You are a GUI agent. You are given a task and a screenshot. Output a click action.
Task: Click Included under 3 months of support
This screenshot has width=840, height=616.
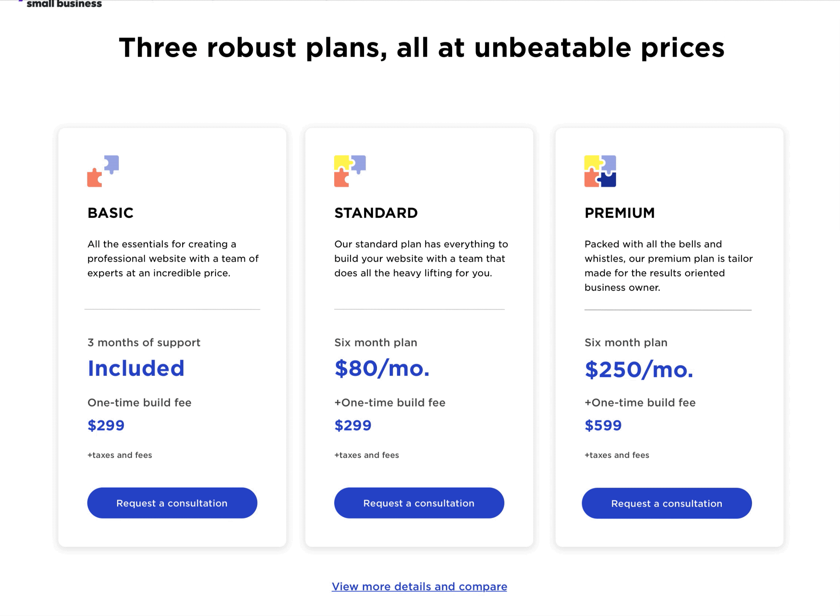[x=136, y=369]
